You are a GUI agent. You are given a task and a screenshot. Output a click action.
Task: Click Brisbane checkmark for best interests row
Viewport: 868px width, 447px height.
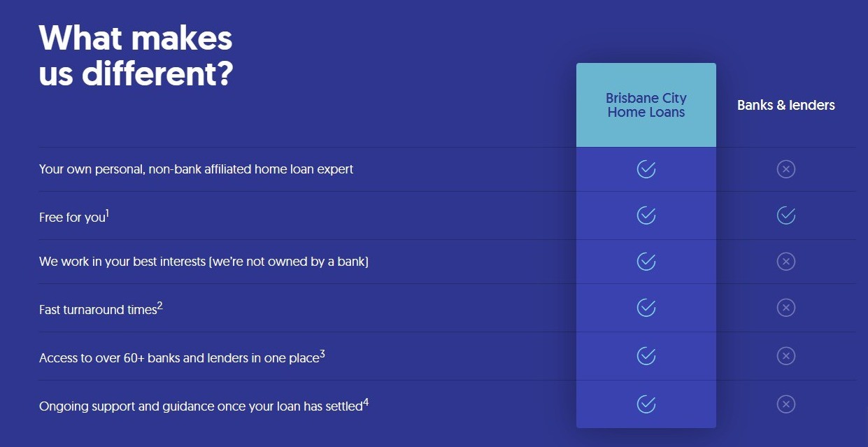pyautogui.click(x=646, y=262)
